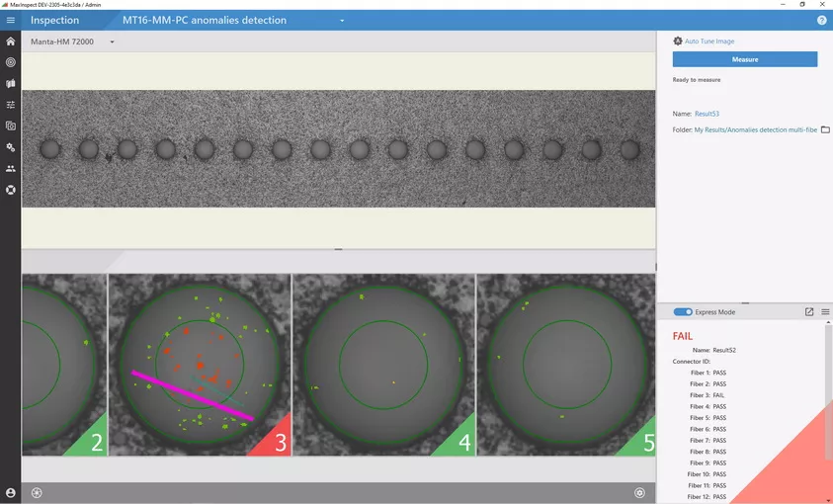
Task: Select fiber 3 failed thumbnail
Action: 200,365
